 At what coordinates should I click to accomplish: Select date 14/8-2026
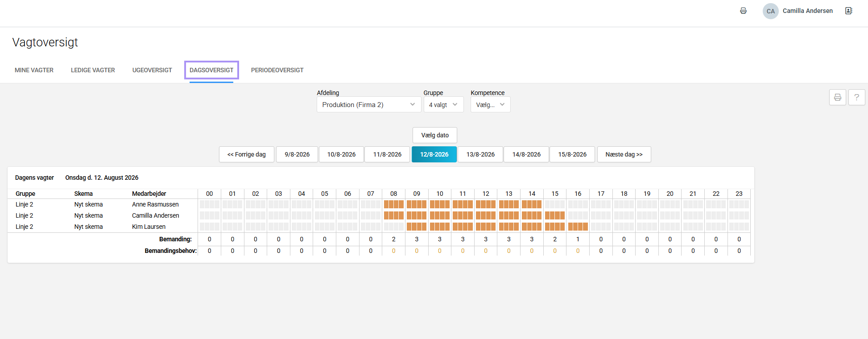click(526, 154)
